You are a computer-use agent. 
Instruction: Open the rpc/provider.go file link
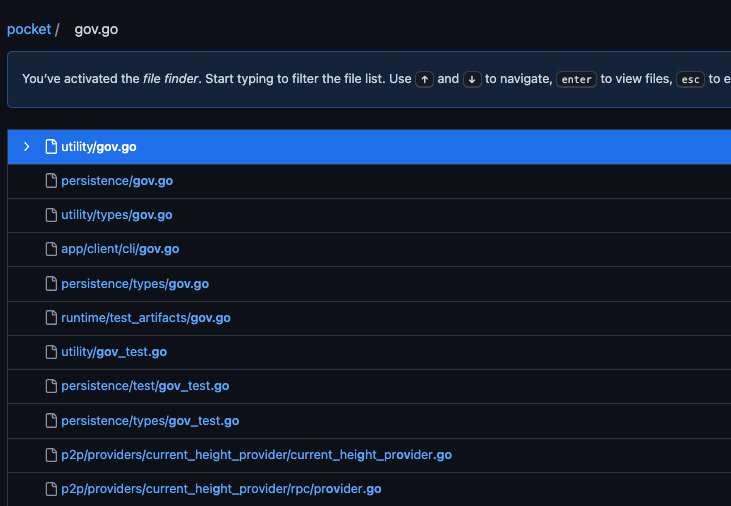[x=221, y=489]
